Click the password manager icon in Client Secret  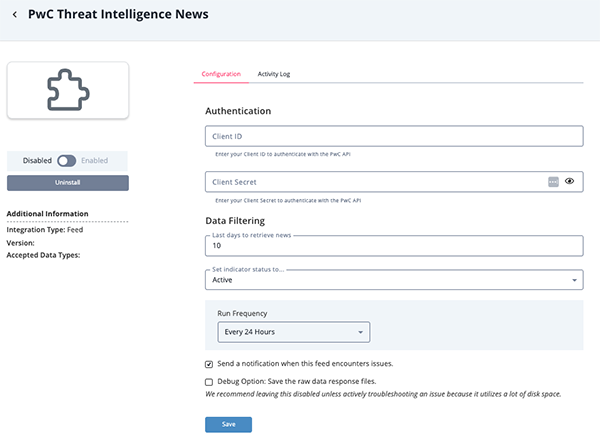coord(553,182)
